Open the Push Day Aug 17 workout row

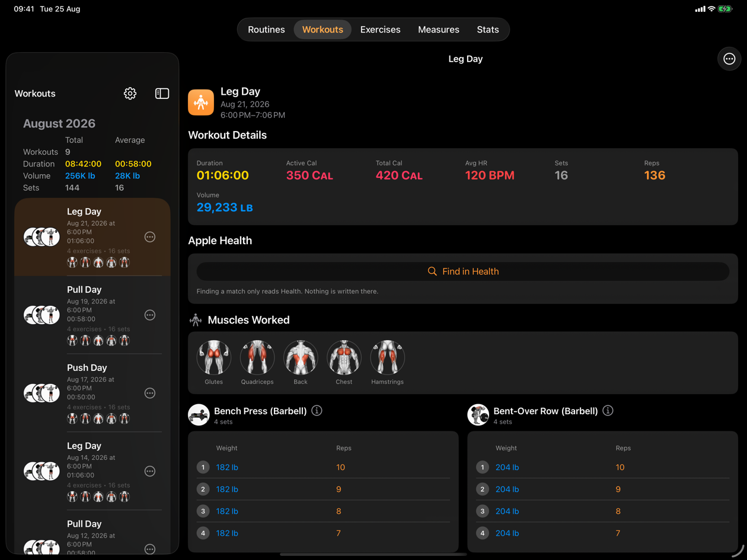(x=92, y=393)
